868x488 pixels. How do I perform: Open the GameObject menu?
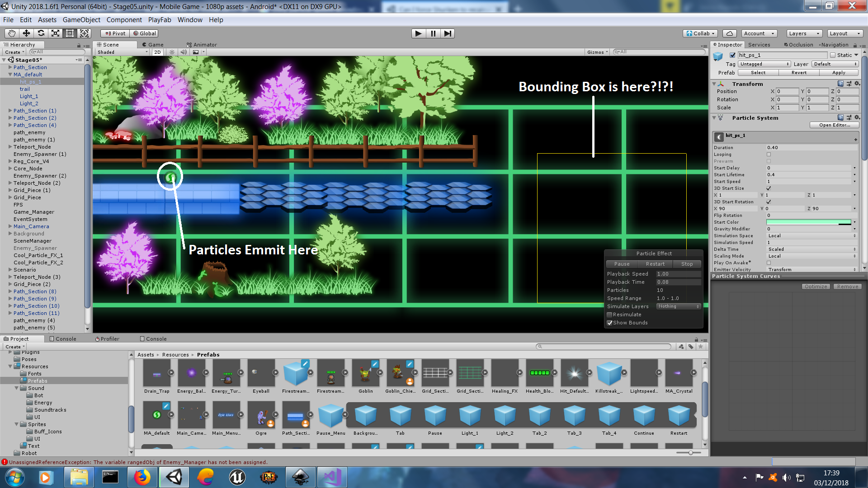81,20
